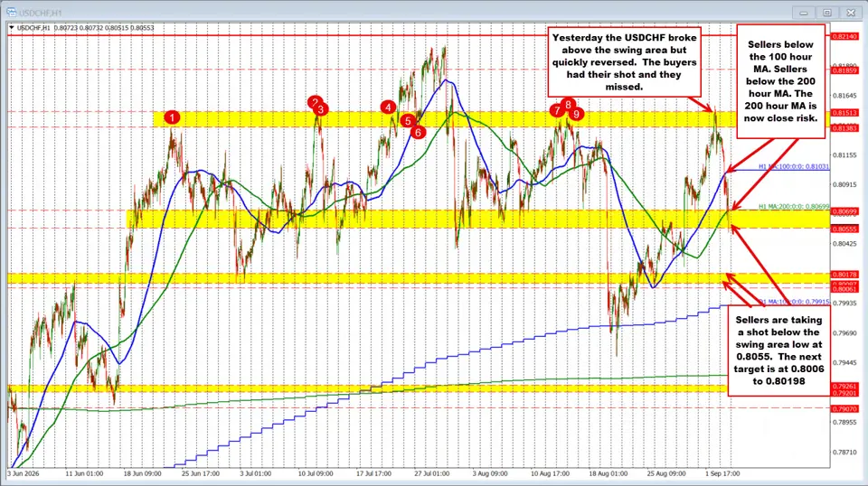Viewport: 868px width, 486px height.
Task: Click the 18 Jun 09:00 time label
Action: (x=142, y=474)
